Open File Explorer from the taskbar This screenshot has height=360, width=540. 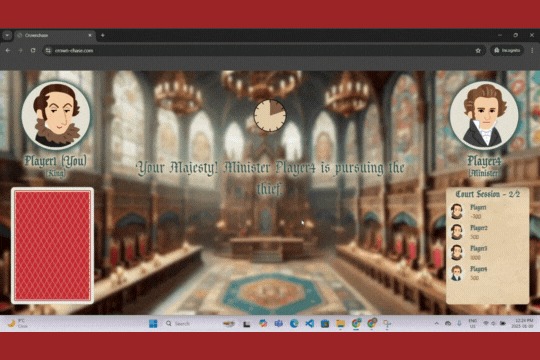pyautogui.click(x=340, y=323)
